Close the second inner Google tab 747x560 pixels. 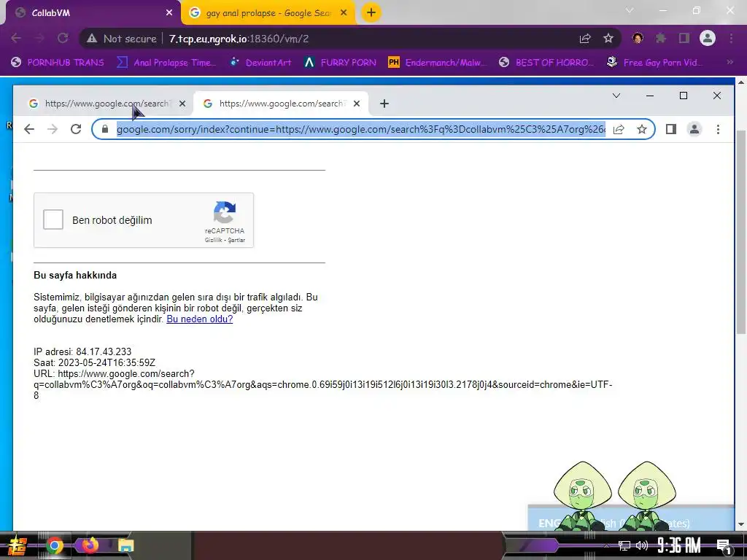(356, 104)
